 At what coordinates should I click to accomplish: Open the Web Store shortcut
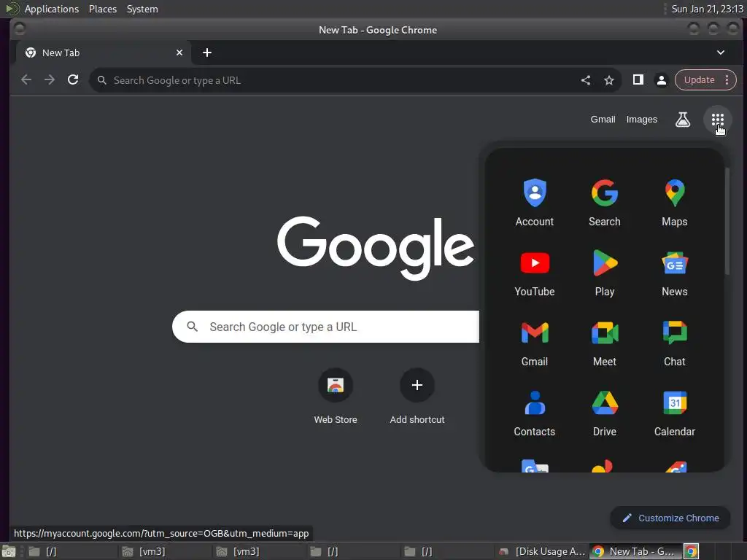[336, 396]
